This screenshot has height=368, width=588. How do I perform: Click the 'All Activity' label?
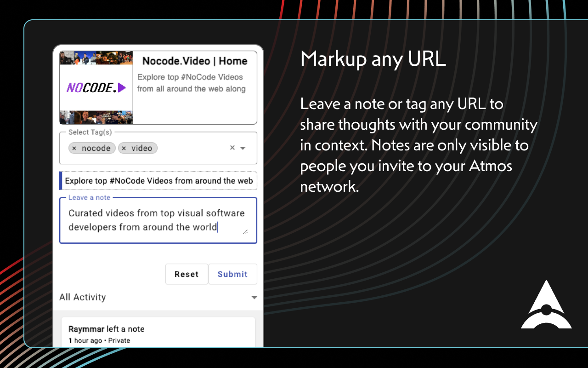83,297
